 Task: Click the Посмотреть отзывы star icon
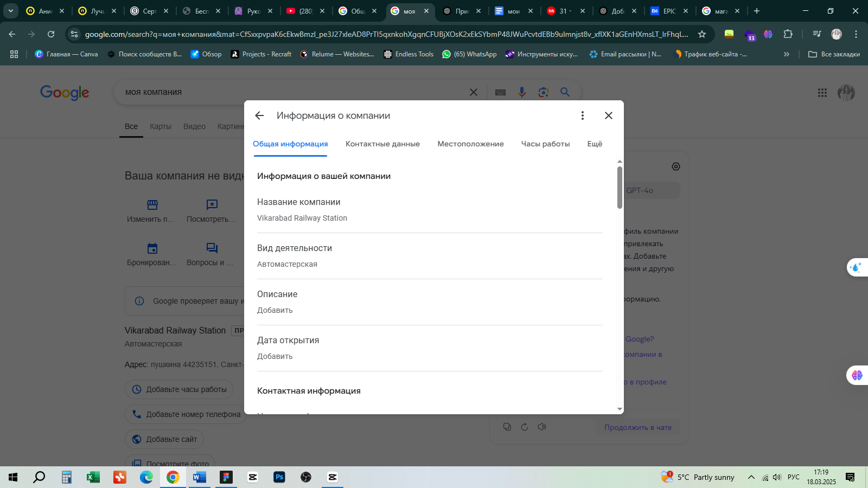click(212, 204)
